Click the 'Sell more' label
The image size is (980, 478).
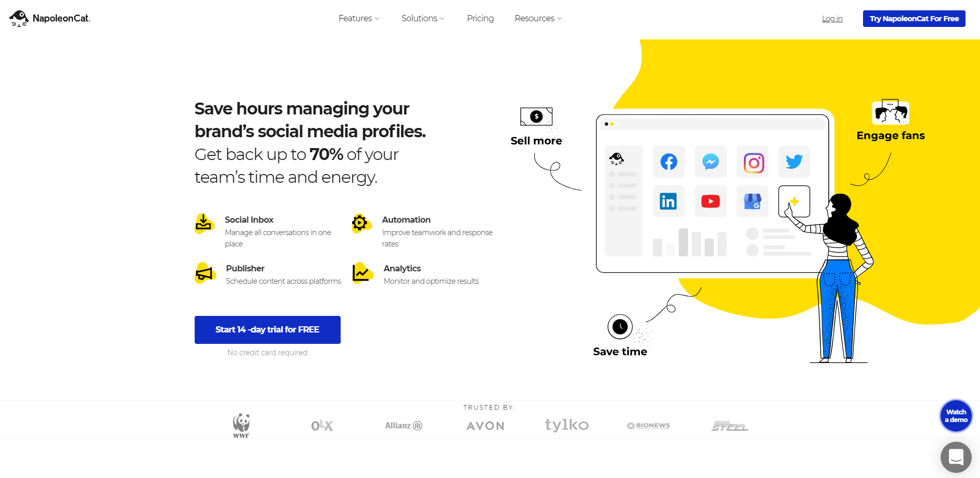pos(536,141)
